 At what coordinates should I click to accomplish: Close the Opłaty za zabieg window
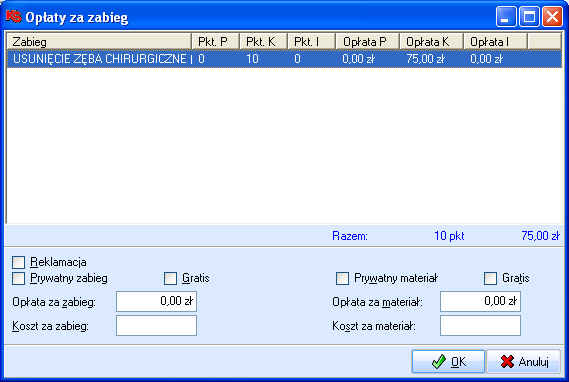click(x=552, y=17)
